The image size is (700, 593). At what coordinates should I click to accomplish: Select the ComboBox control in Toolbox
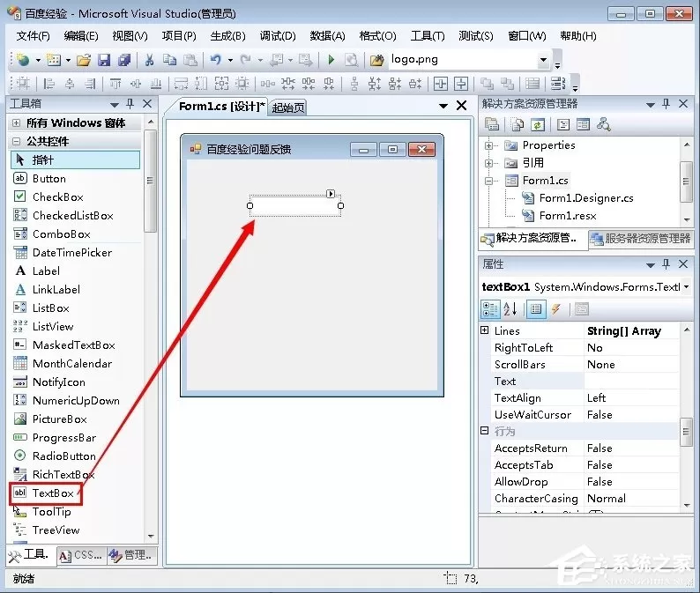click(x=75, y=233)
